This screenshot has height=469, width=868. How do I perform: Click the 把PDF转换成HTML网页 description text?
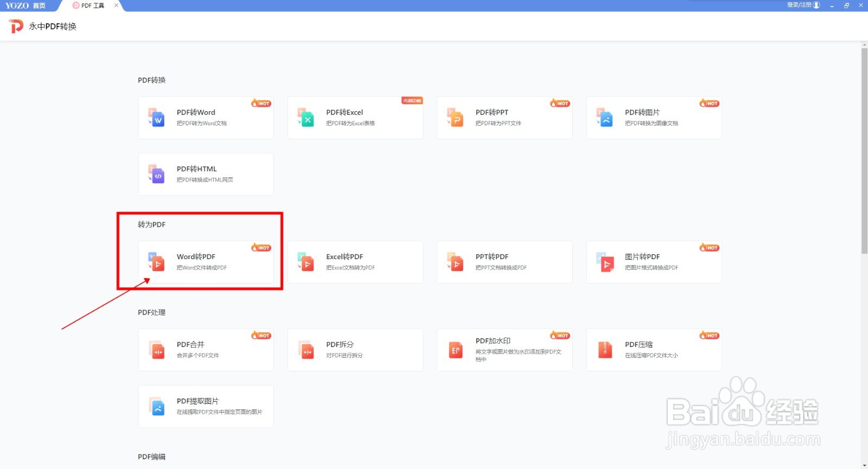pyautogui.click(x=205, y=179)
